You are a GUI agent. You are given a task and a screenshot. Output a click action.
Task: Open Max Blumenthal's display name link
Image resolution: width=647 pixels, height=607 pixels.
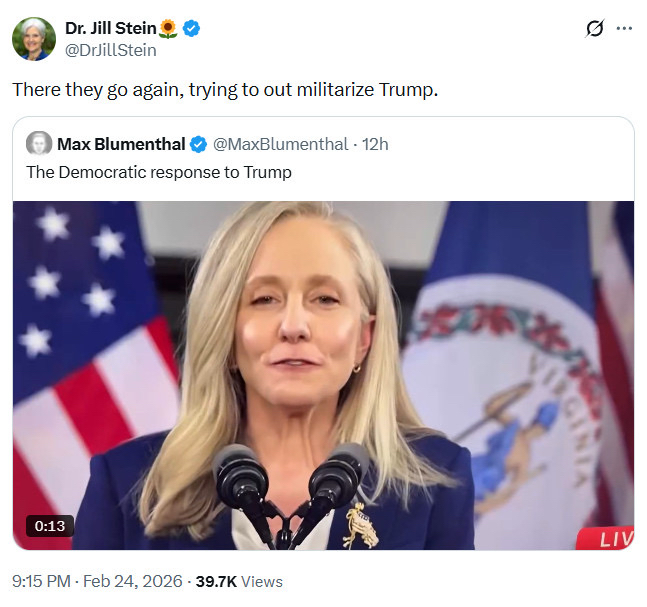(x=120, y=144)
